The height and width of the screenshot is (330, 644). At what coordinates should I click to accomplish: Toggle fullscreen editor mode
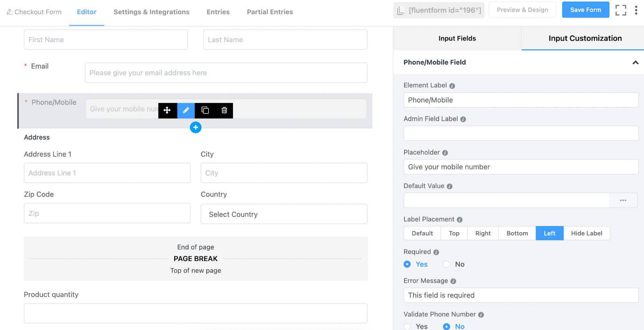pos(621,10)
